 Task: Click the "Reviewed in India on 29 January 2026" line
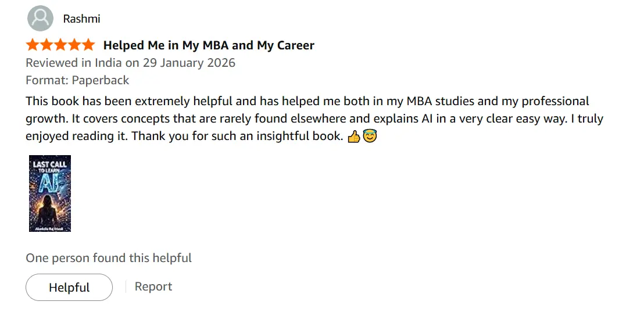pyautogui.click(x=130, y=63)
